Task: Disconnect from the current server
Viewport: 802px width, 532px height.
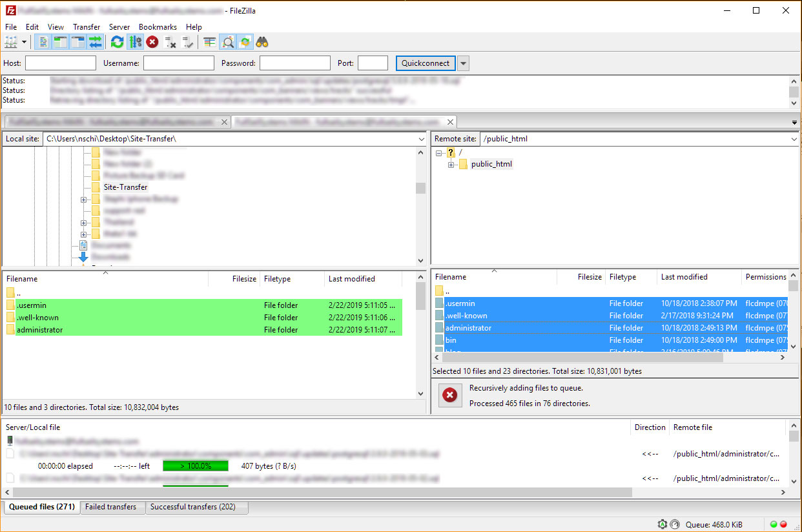Action: [x=170, y=42]
